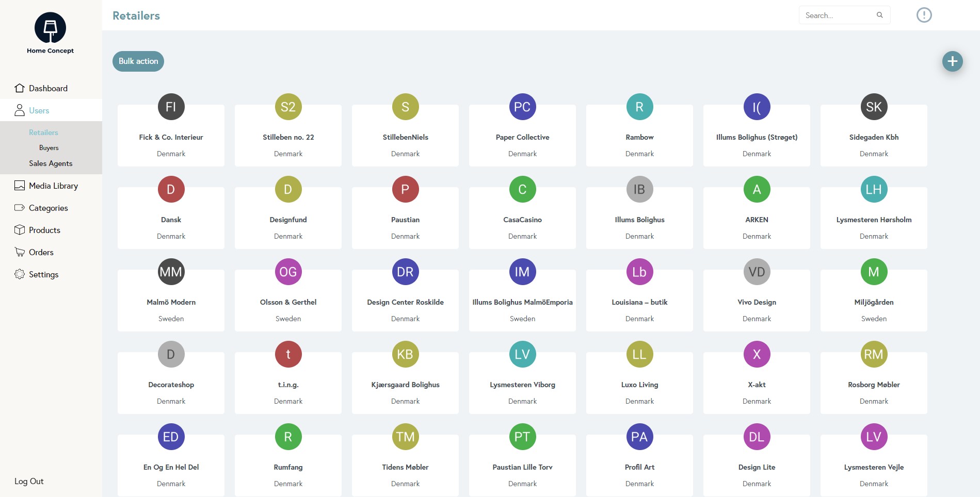Open the Settings page

(51, 274)
